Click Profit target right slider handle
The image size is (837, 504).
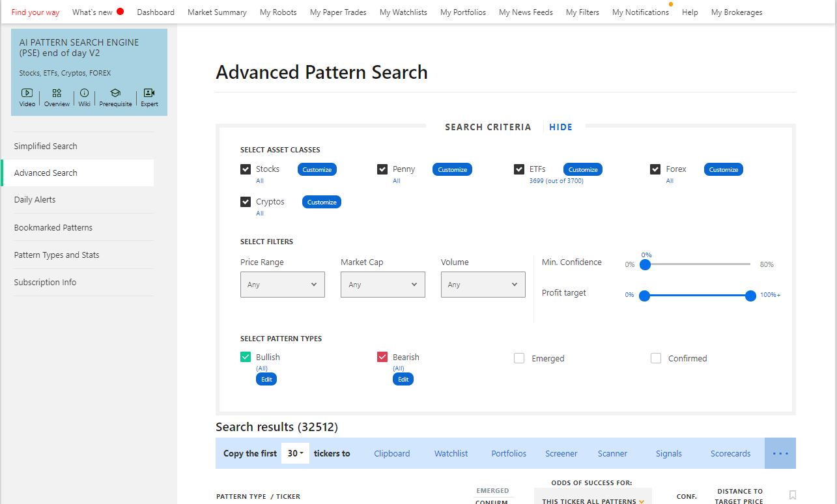point(750,296)
